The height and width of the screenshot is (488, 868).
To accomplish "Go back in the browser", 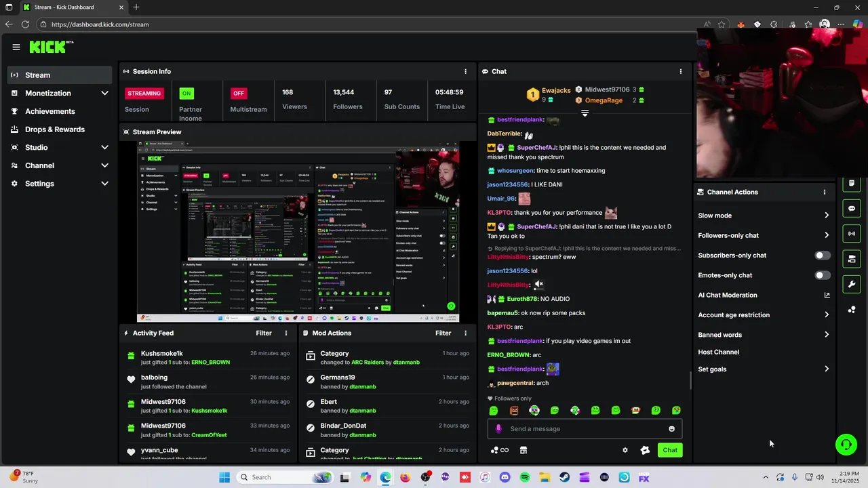I will point(8,24).
